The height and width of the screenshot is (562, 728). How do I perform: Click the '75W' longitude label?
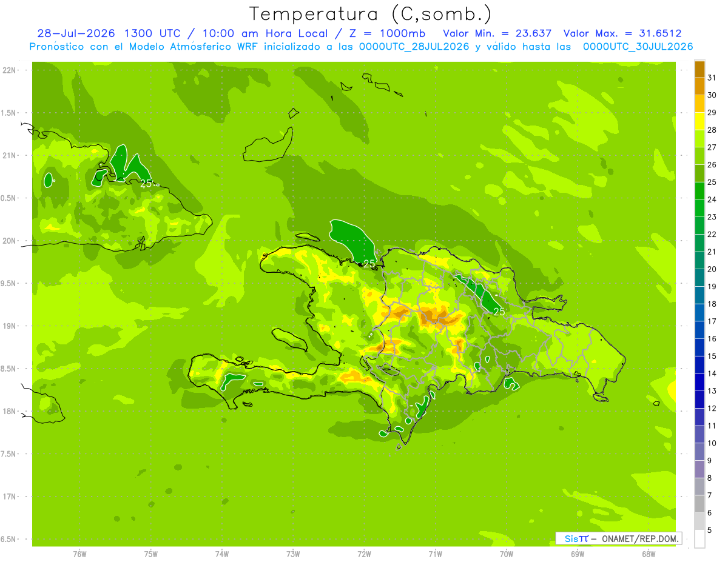(151, 554)
